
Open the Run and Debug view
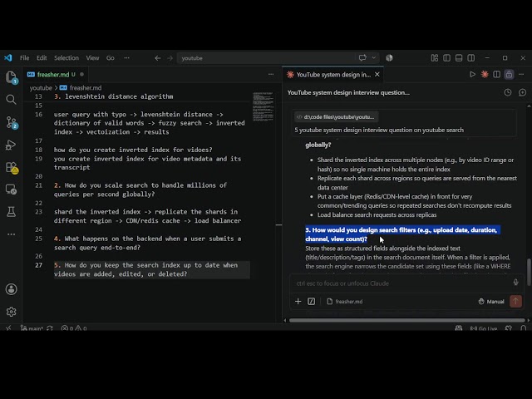(x=11, y=145)
